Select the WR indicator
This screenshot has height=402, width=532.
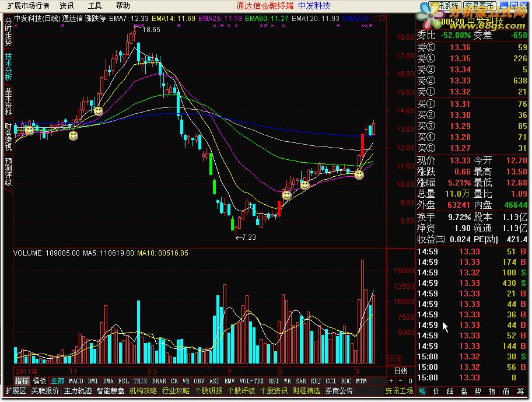point(288,381)
